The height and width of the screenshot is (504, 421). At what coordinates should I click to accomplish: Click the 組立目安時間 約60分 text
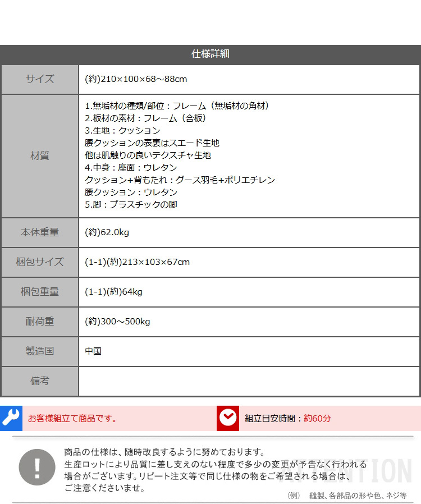pos(287,418)
